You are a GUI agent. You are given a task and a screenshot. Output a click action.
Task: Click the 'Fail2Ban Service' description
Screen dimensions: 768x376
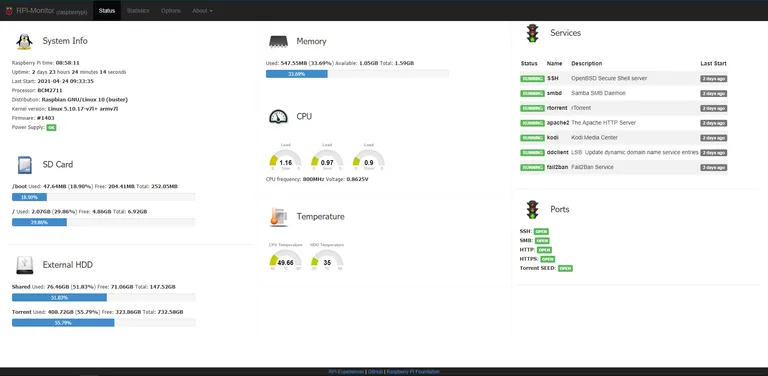coord(592,167)
